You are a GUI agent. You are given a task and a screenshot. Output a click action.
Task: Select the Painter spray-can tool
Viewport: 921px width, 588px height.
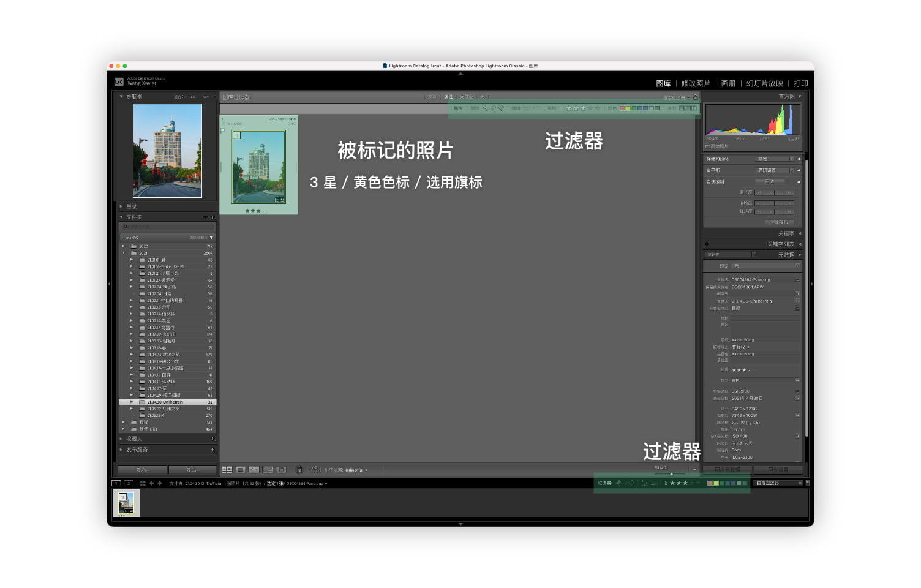299,470
